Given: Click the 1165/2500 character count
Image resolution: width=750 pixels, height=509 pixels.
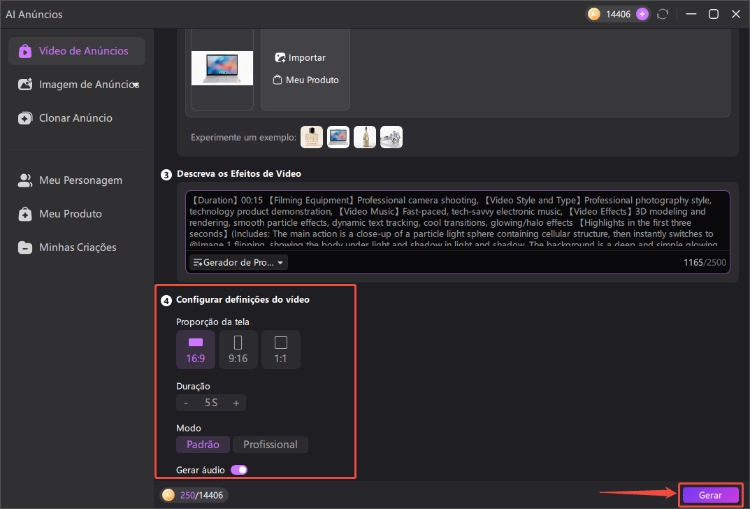Looking at the screenshot, I should point(705,262).
